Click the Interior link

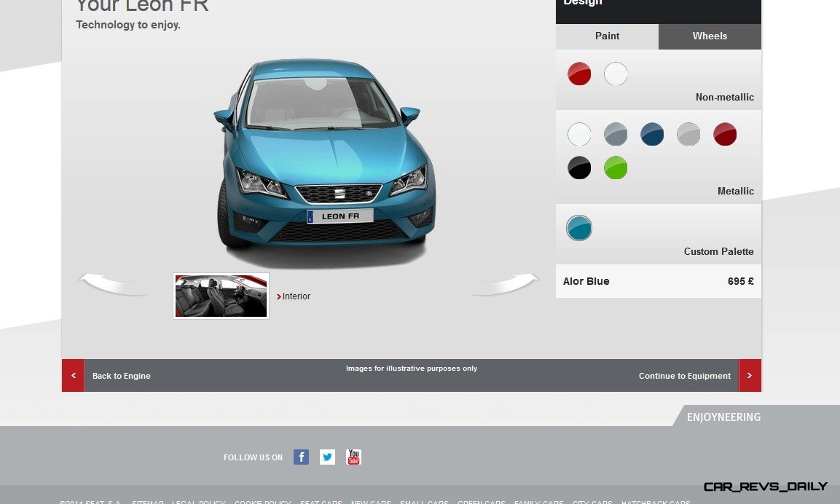[x=294, y=296]
